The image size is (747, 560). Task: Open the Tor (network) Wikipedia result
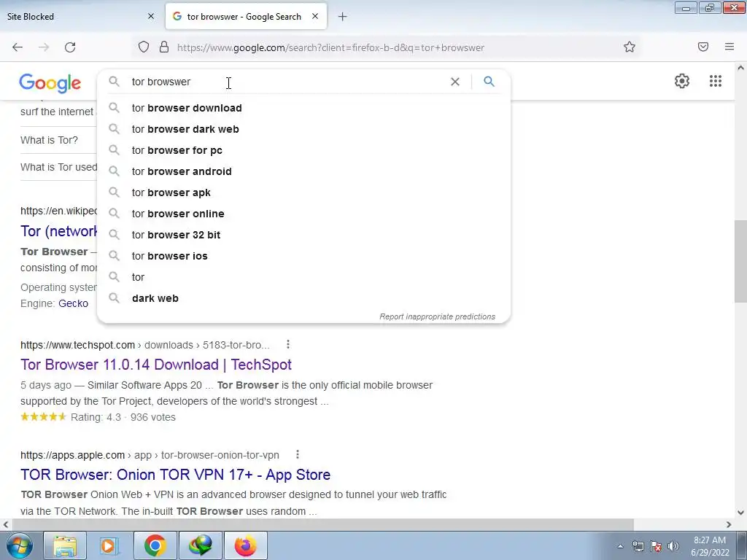click(x=58, y=231)
